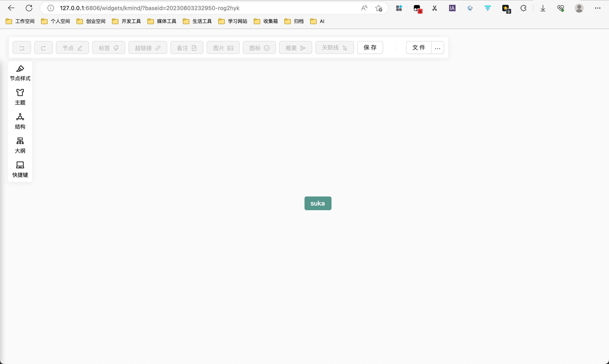Click the redo arrow icon

(x=43, y=47)
